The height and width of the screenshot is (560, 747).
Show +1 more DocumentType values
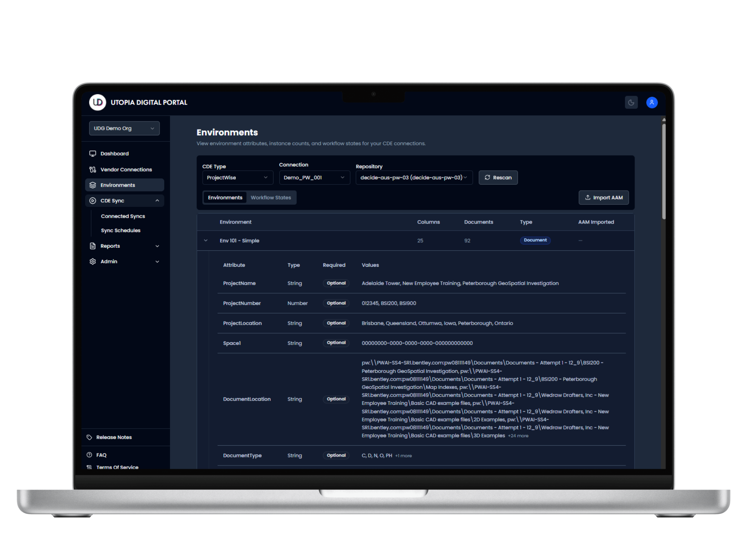point(403,455)
